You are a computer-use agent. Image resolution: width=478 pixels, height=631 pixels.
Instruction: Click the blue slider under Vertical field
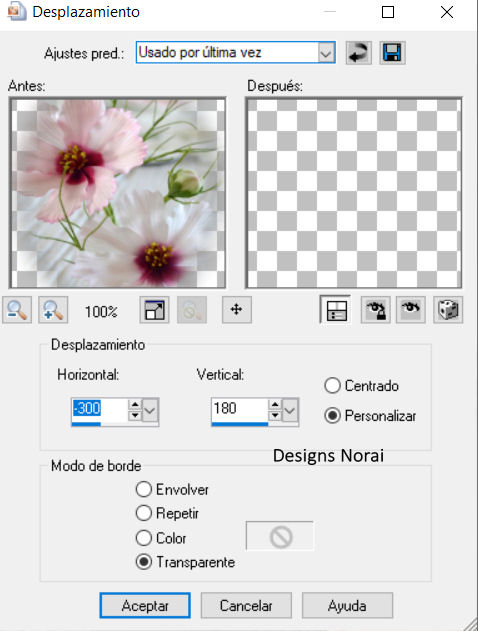pos(240,424)
